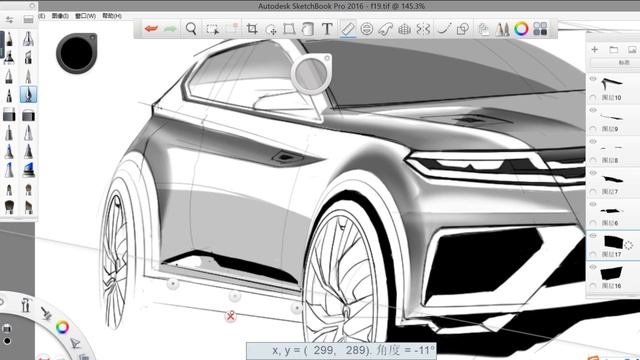This screenshot has width=640, height=360.
Task: Enable Steady Stroke tool
Action: (x=444, y=29)
